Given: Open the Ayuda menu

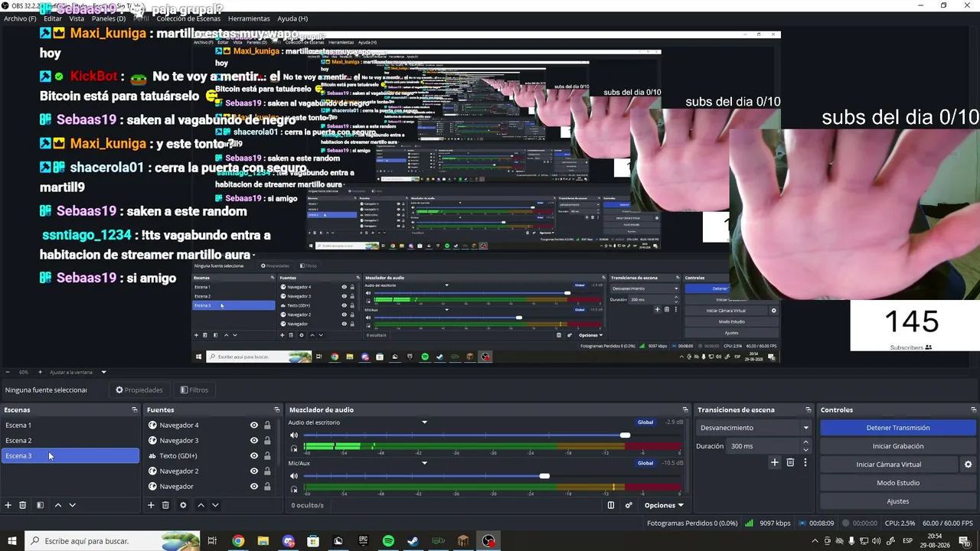Looking at the screenshot, I should pos(292,18).
